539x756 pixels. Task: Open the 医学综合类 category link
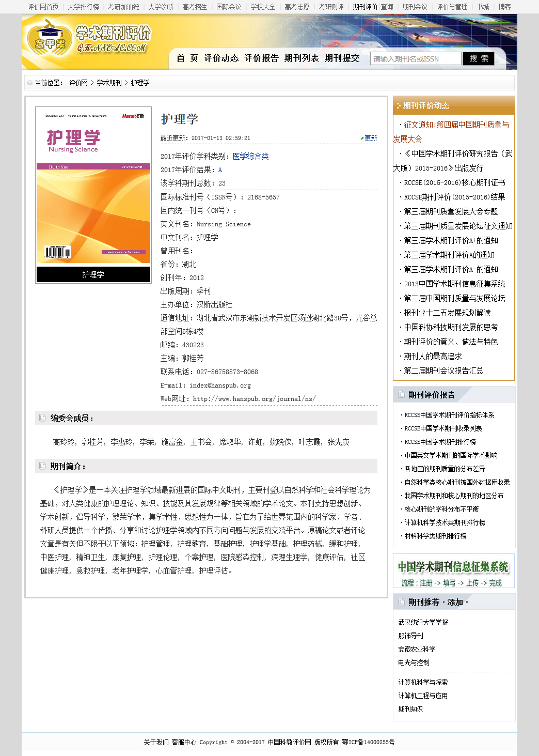pyautogui.click(x=250, y=156)
